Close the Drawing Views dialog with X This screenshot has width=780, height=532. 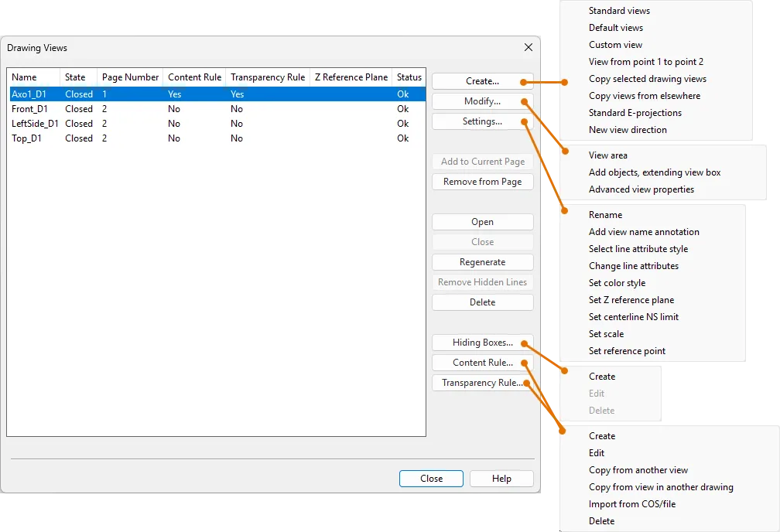click(529, 47)
